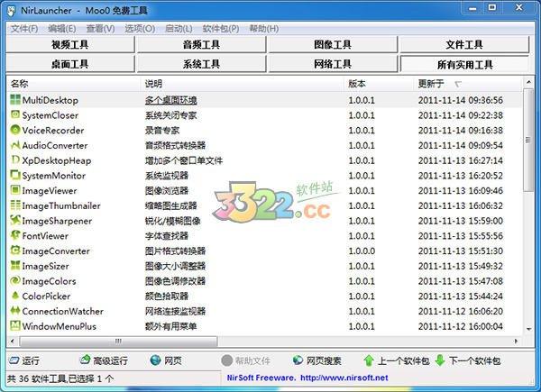
Task: Go to 下一个软件包 next package
Action: pos(467,360)
